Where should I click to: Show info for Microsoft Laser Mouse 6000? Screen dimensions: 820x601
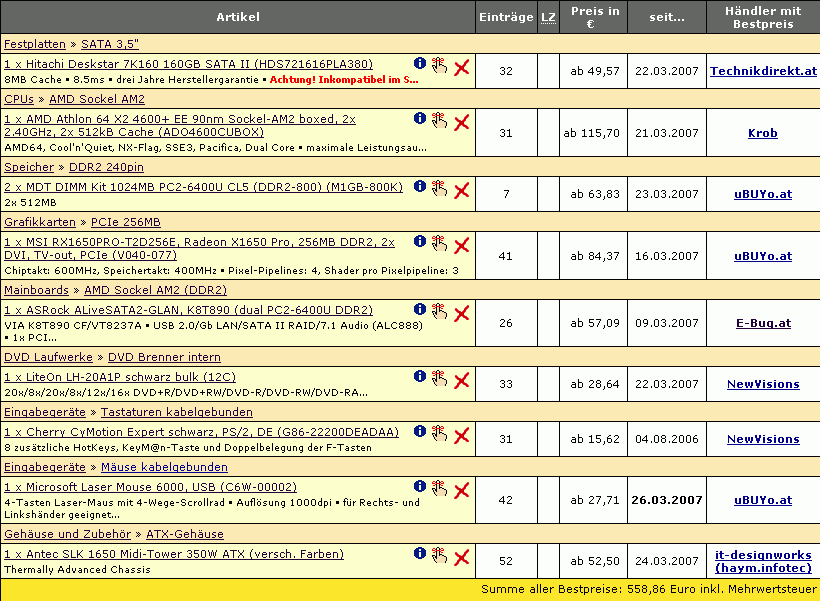click(419, 486)
